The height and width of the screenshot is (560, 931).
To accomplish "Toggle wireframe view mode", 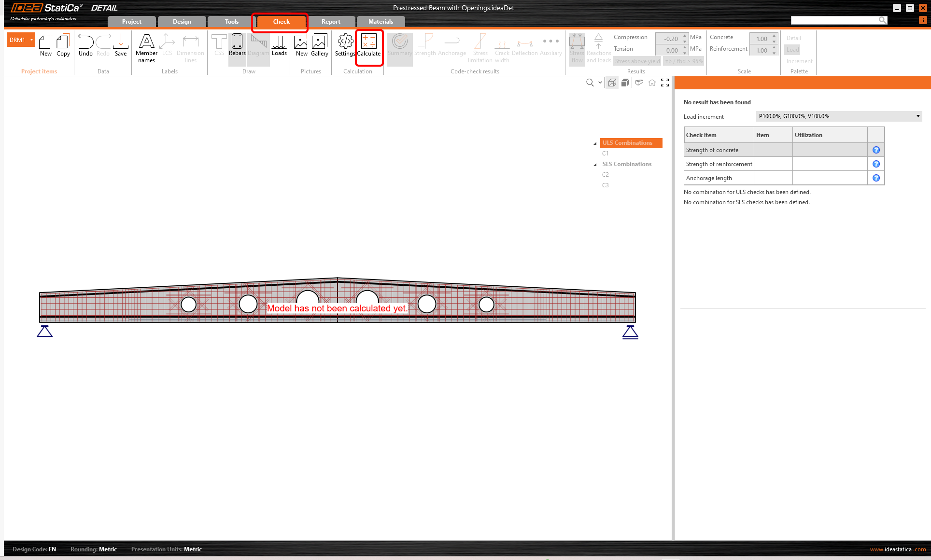I will (612, 83).
